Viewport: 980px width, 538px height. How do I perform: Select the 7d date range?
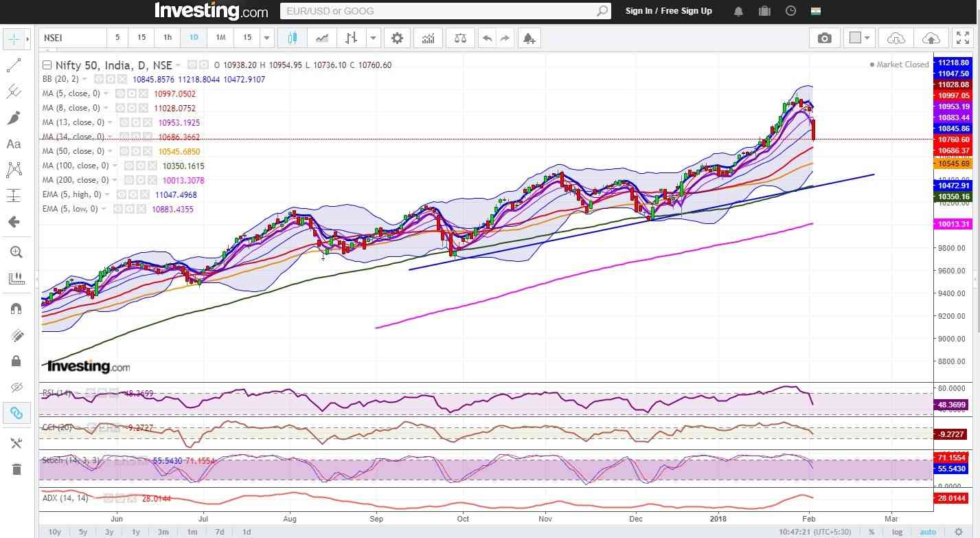[x=219, y=532]
